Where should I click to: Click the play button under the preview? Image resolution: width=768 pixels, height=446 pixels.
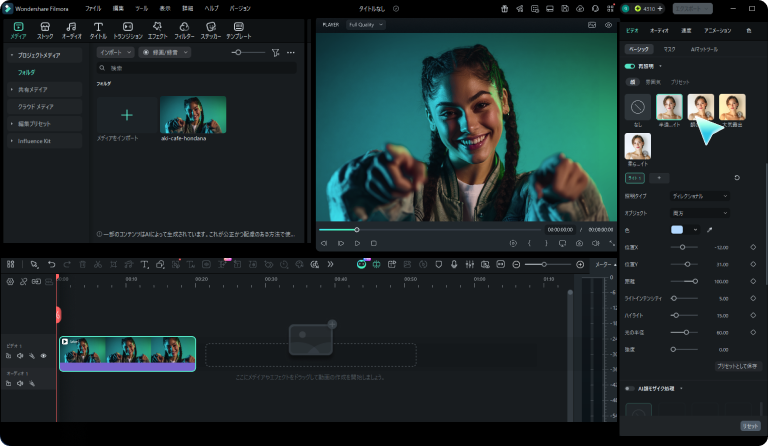[357, 243]
